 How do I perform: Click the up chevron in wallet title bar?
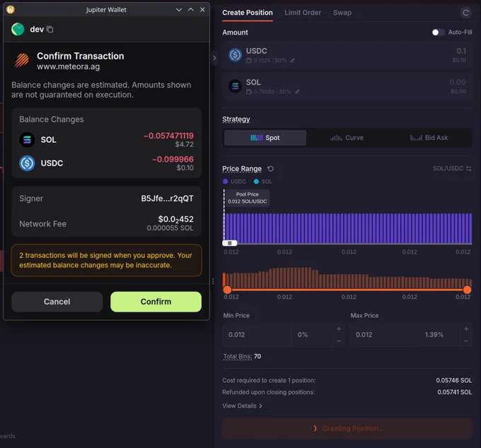click(x=191, y=9)
